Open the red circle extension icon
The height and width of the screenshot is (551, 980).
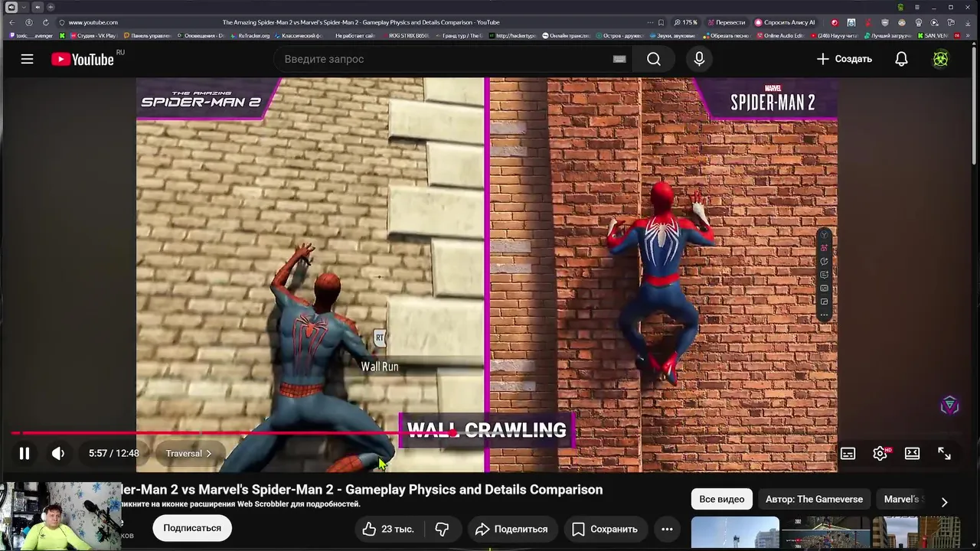click(x=835, y=22)
